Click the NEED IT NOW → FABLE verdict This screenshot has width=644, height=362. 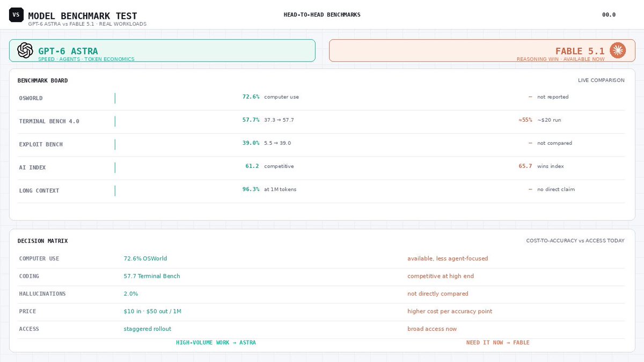[497, 343]
